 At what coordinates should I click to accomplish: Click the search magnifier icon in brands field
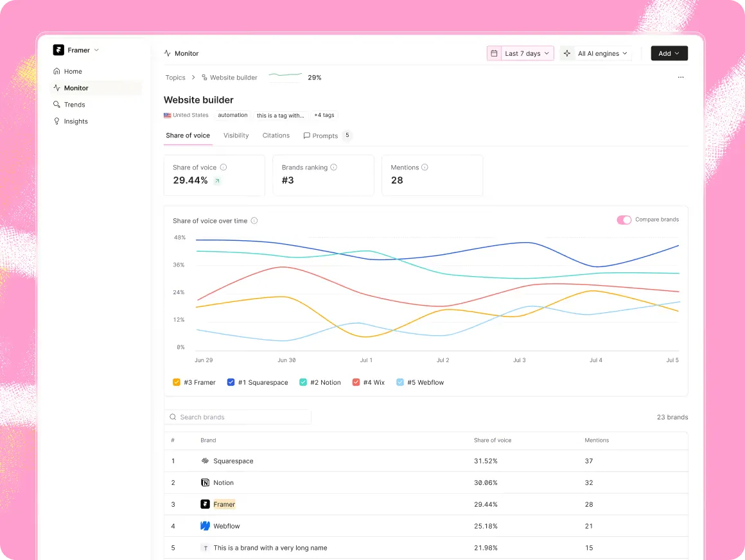pyautogui.click(x=173, y=417)
